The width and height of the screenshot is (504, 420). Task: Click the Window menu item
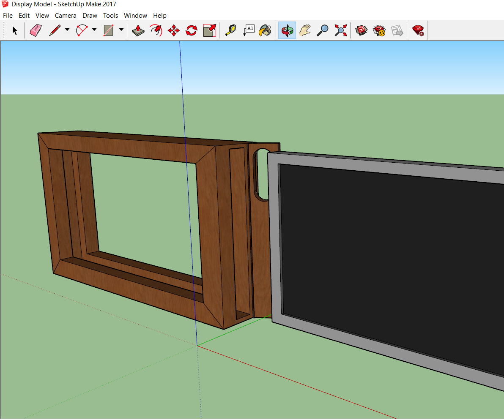click(135, 15)
